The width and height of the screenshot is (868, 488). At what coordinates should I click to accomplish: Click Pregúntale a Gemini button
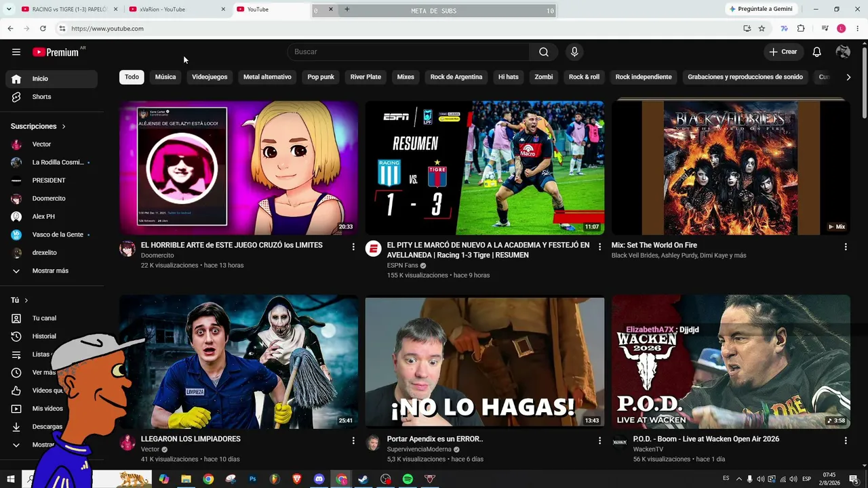coord(760,9)
